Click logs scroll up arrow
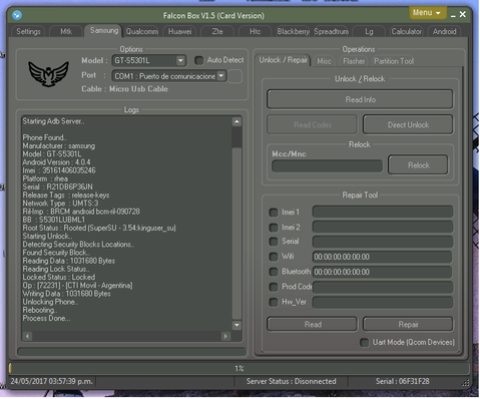 pyautogui.click(x=237, y=122)
